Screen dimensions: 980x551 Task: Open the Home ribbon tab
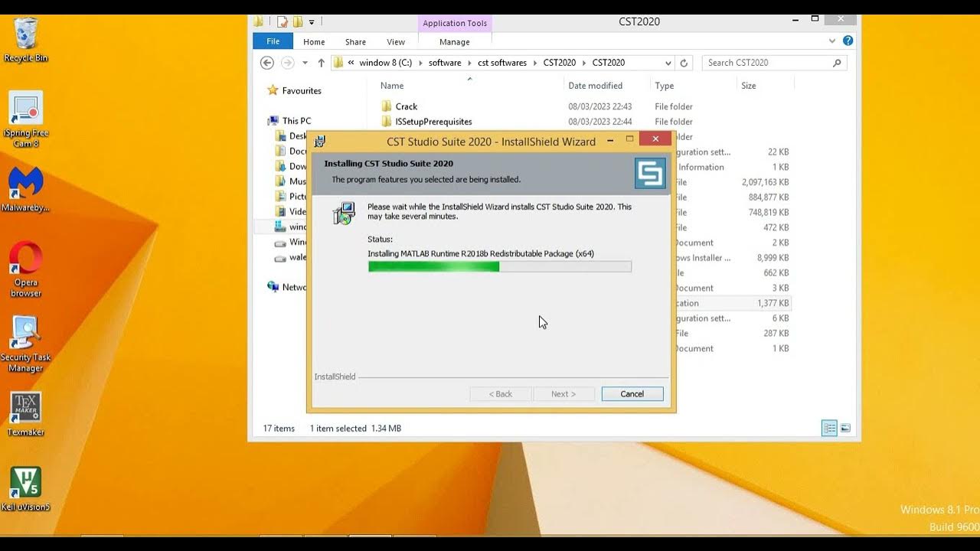[314, 42]
